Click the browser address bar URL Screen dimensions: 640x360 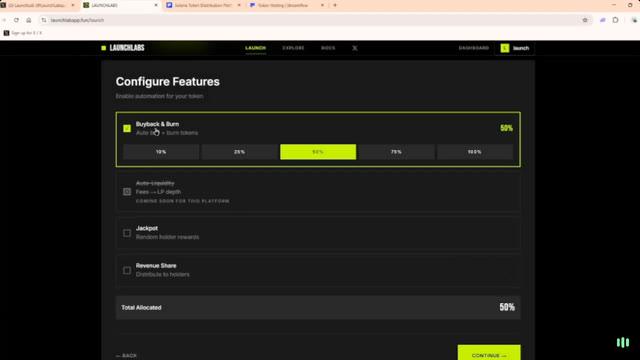[78, 20]
